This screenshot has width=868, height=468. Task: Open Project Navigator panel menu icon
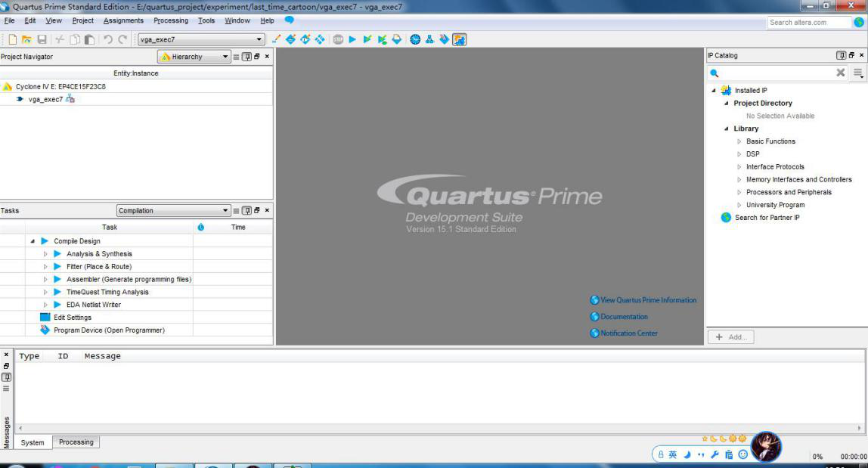click(237, 57)
